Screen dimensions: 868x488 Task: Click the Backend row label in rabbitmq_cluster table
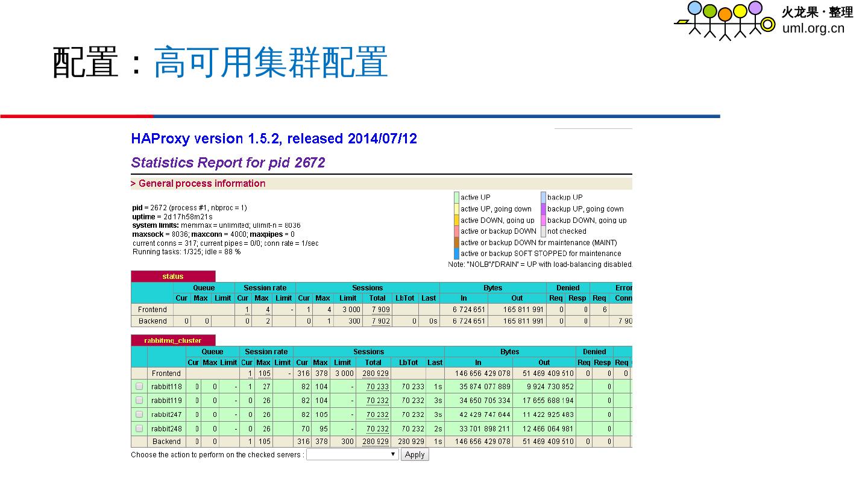[x=166, y=442]
